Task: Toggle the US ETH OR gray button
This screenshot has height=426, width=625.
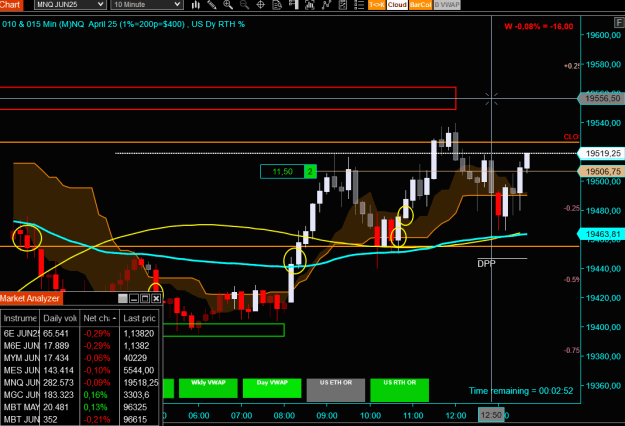Action: click(x=336, y=390)
